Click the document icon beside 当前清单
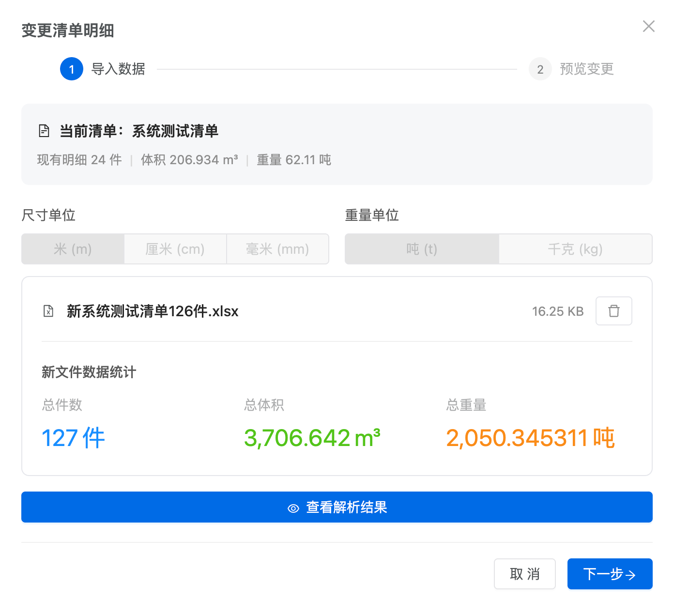Image resolution: width=674 pixels, height=616 pixels. click(x=44, y=131)
